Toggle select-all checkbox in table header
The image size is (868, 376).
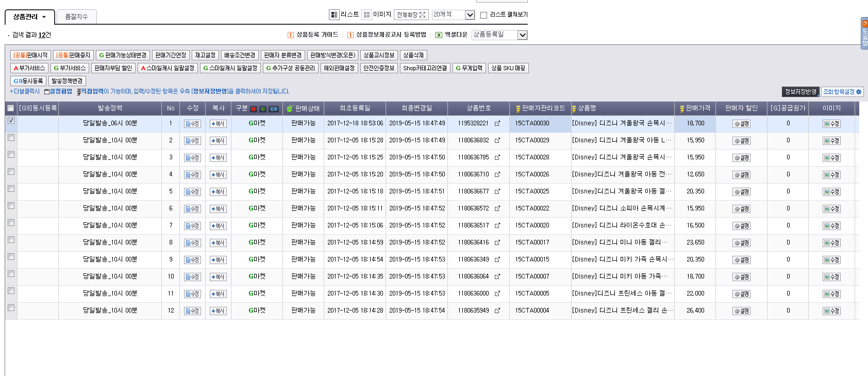coord(10,108)
